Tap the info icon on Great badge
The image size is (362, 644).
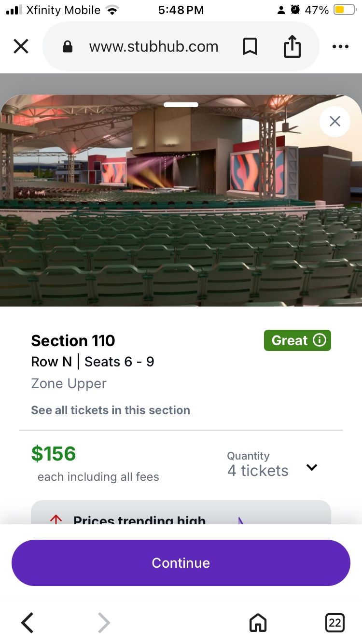(x=320, y=340)
